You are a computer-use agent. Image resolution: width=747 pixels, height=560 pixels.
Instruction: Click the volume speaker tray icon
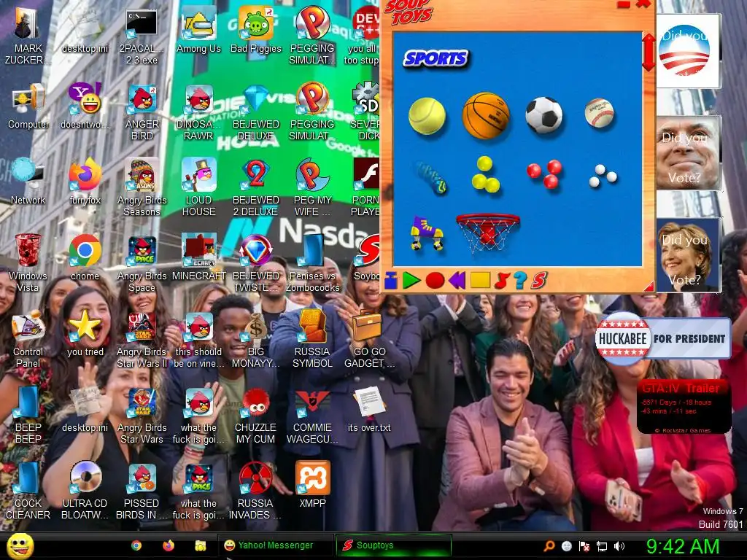tap(619, 546)
